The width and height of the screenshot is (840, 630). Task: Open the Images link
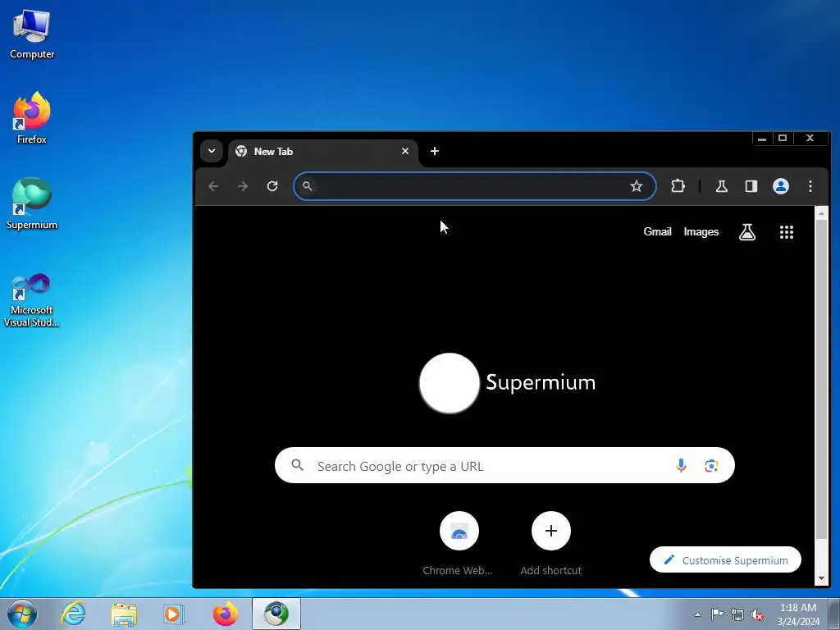click(x=701, y=232)
